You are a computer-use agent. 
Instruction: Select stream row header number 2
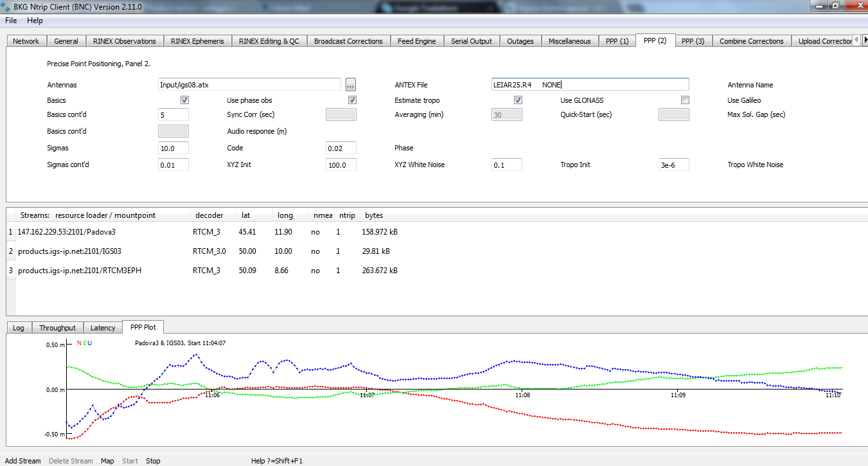click(x=10, y=251)
